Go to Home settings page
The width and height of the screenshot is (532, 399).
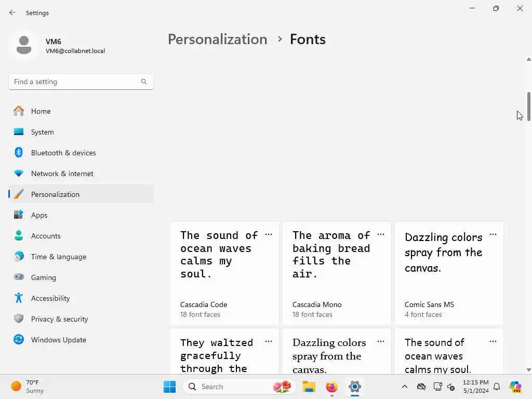pyautogui.click(x=81, y=111)
